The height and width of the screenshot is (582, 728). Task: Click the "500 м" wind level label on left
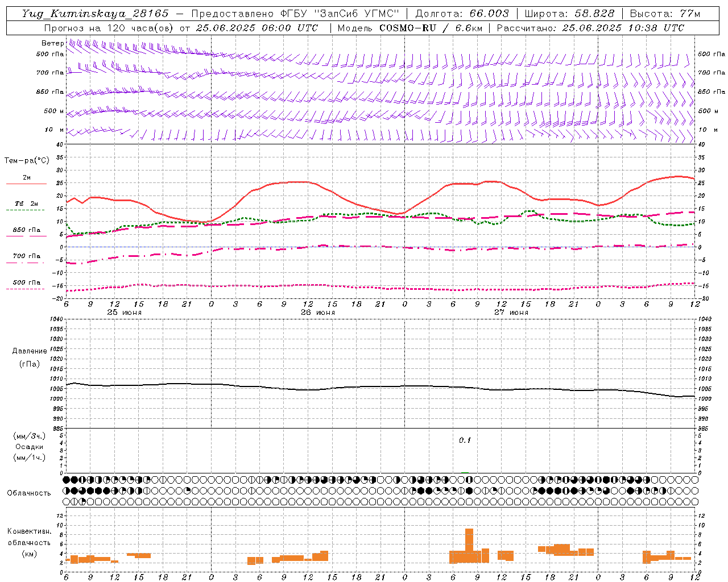[x=54, y=111]
